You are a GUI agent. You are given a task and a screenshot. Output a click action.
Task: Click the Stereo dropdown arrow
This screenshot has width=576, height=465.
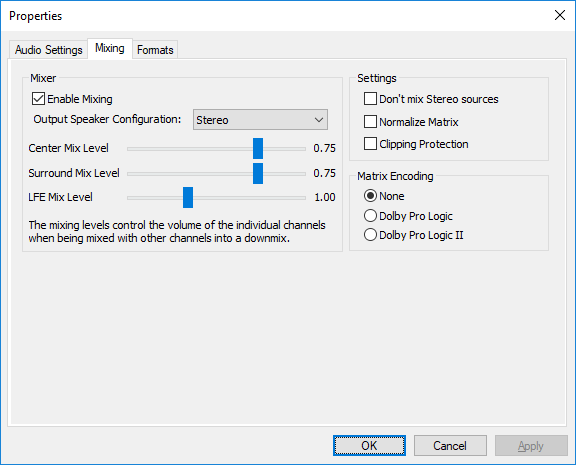(318, 120)
